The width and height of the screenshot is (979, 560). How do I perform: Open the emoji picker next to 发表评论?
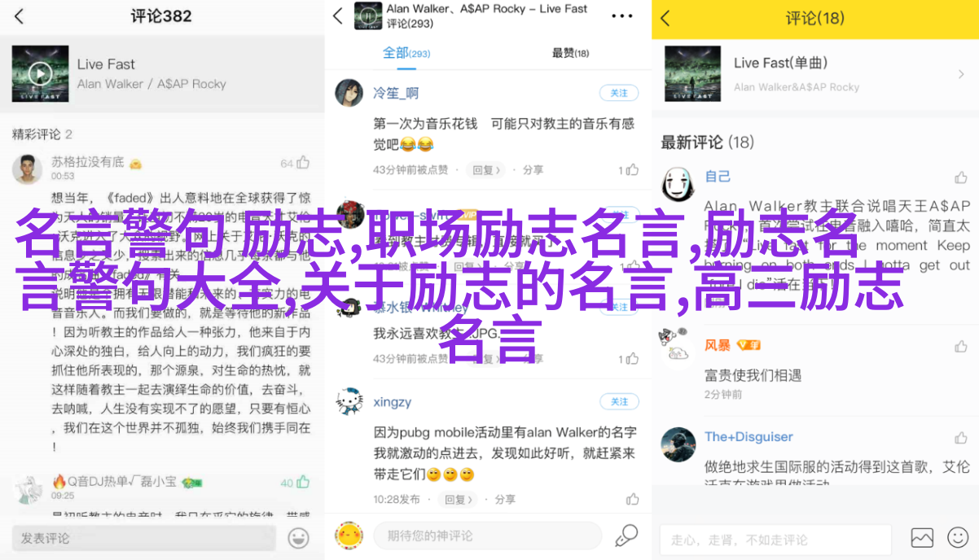click(x=299, y=537)
